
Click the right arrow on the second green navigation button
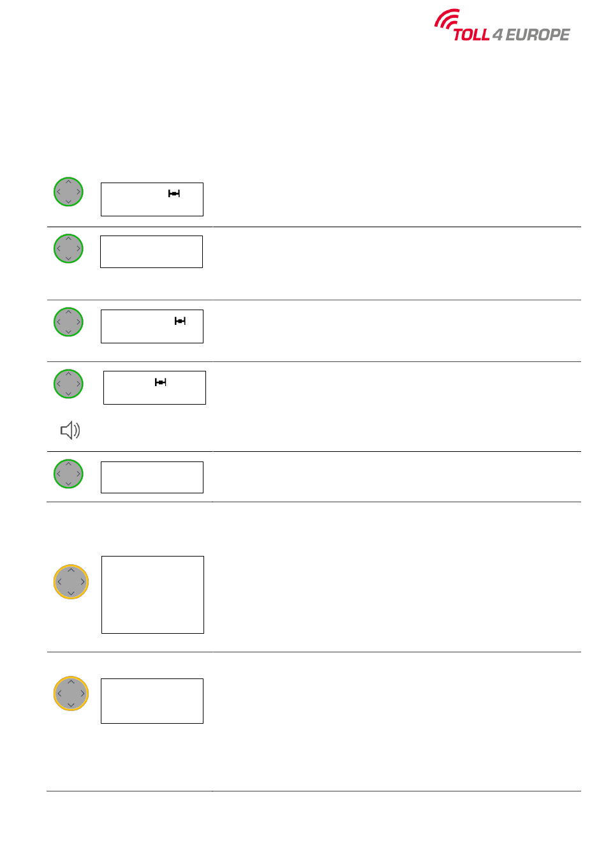pyautogui.click(x=78, y=248)
